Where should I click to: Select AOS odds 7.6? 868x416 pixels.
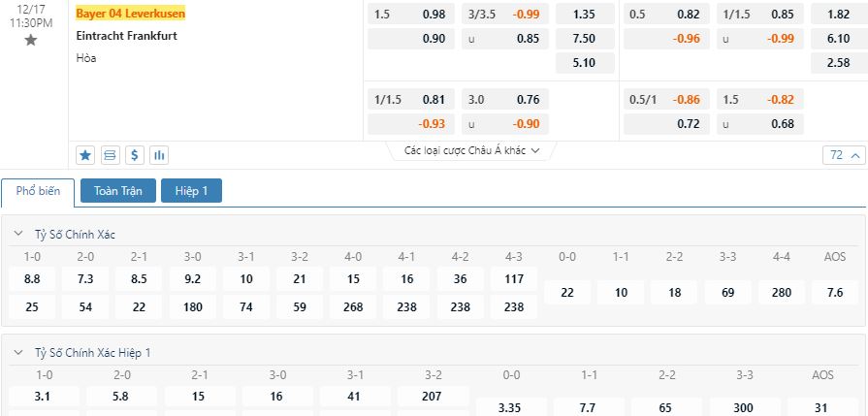point(835,293)
